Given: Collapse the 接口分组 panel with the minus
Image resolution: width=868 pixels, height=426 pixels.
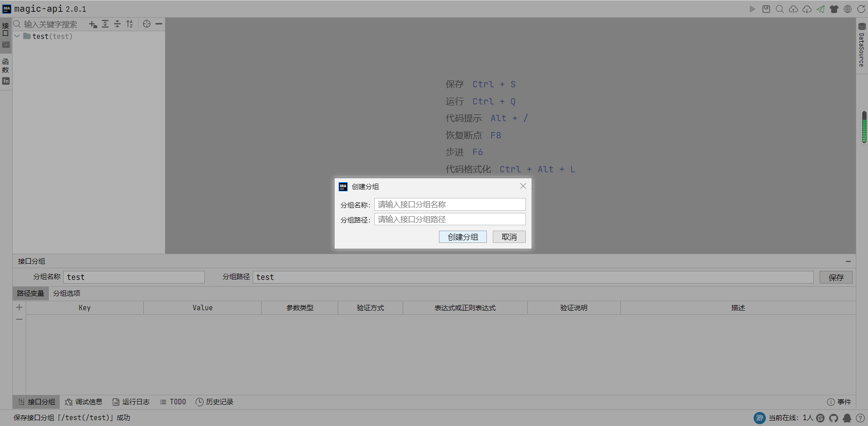Looking at the screenshot, I should click(849, 261).
